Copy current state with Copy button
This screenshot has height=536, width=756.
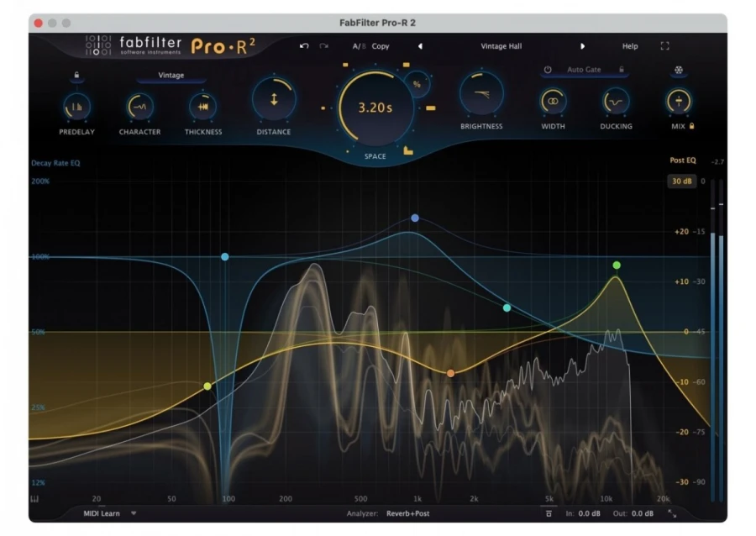coord(381,46)
